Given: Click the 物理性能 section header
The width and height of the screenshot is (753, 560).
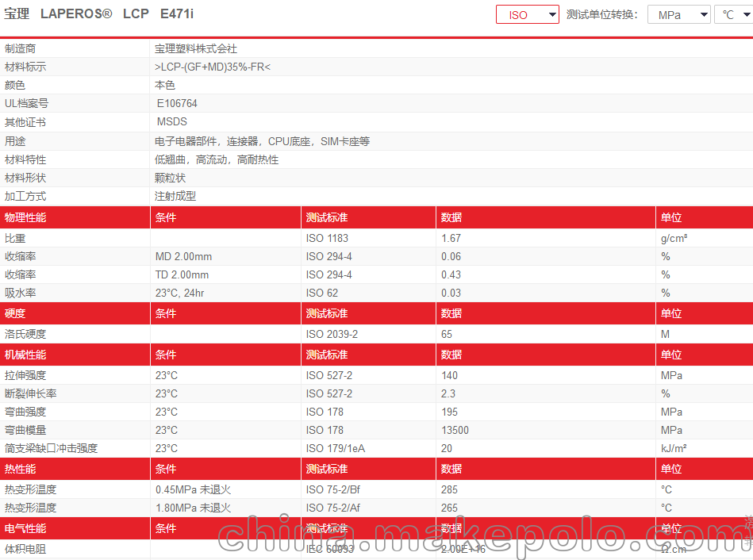Looking at the screenshot, I should click(25, 217).
